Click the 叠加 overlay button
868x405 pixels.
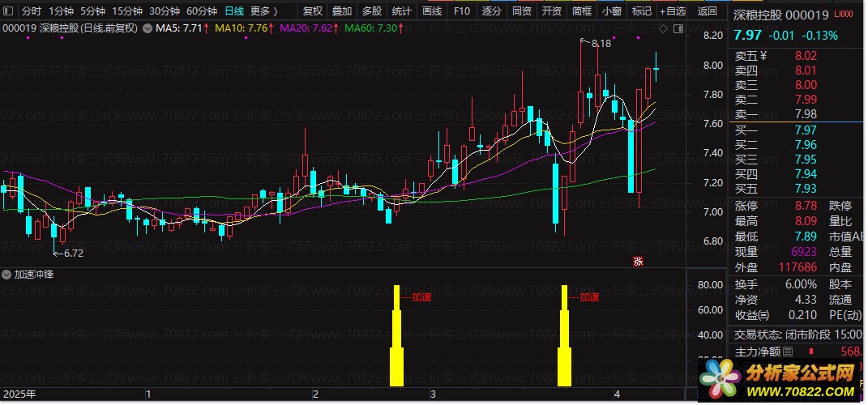point(342,11)
